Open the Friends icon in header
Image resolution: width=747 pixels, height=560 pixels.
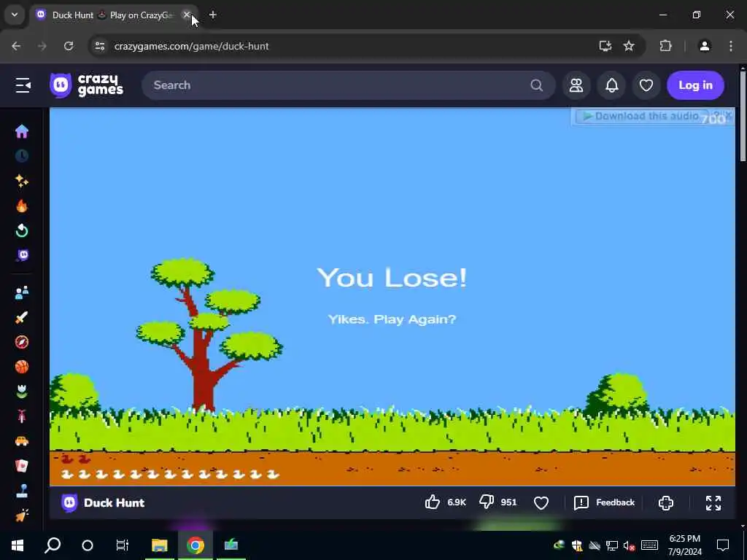point(576,85)
